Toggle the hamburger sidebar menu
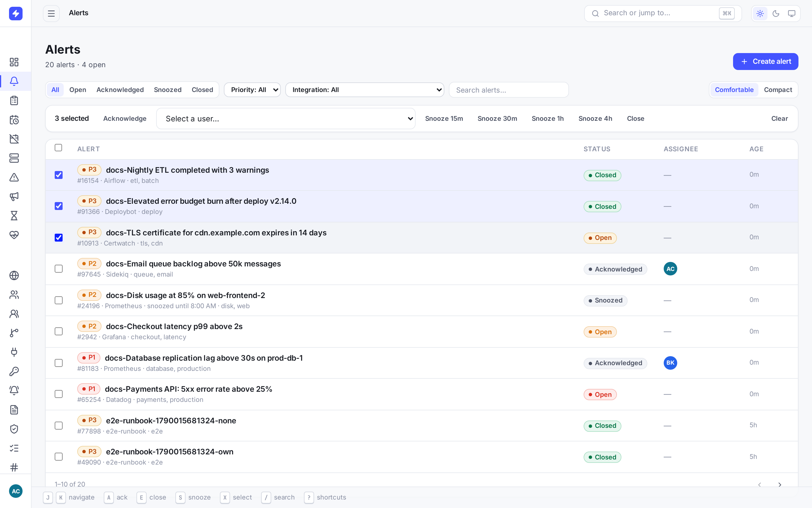 tap(51, 14)
